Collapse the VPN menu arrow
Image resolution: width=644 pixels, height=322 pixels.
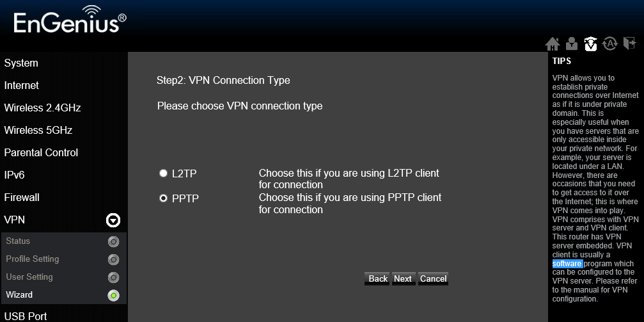point(113,220)
